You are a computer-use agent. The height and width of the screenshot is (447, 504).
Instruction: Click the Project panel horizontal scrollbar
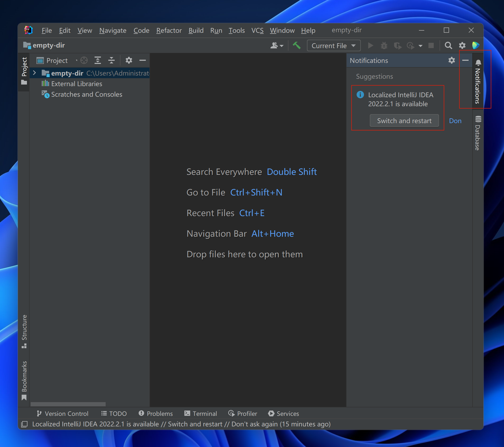click(68, 404)
